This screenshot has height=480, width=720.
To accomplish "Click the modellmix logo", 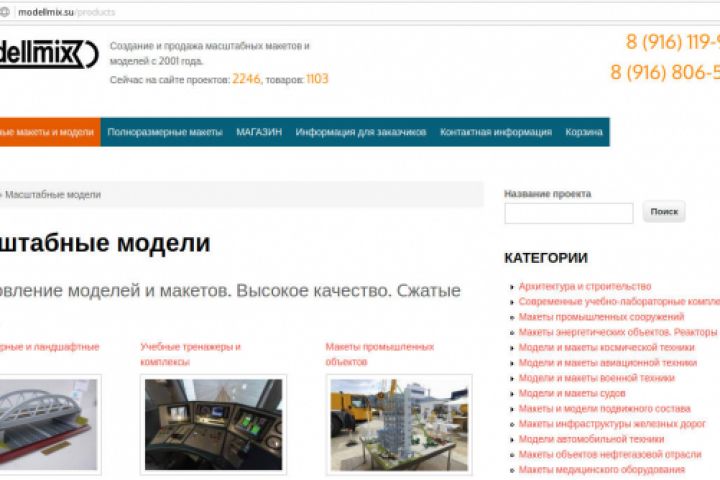I will coord(49,54).
